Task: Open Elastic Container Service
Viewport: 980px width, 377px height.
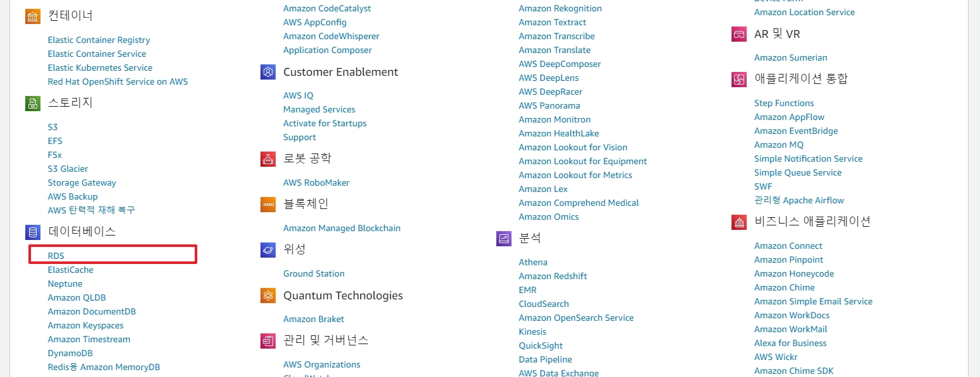Action: tap(97, 54)
